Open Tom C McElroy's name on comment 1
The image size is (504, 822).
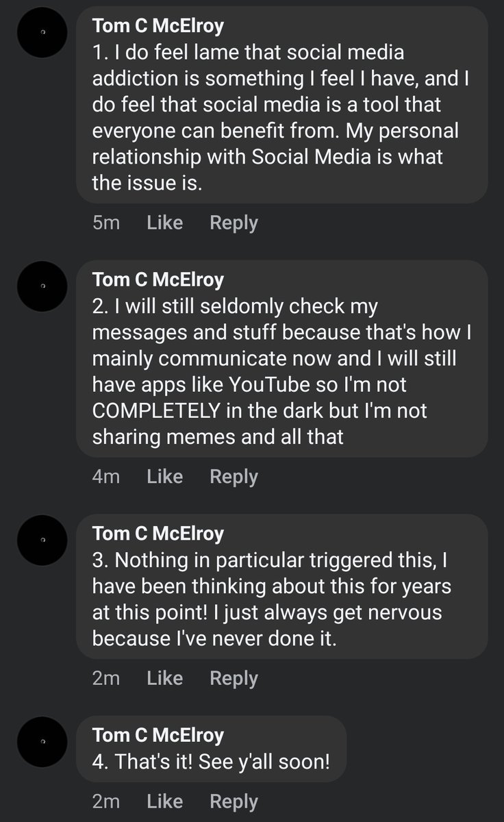[x=158, y=26]
